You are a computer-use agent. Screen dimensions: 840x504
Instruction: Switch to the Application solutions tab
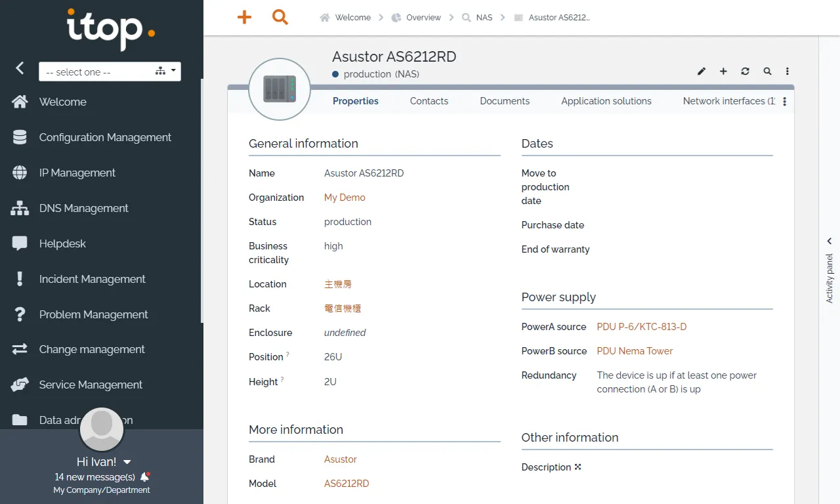[606, 101]
